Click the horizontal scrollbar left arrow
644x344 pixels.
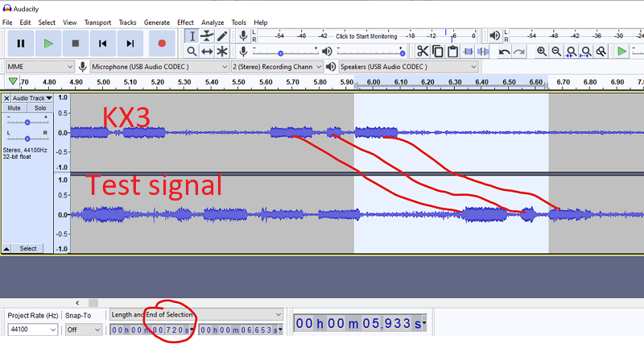click(x=77, y=303)
